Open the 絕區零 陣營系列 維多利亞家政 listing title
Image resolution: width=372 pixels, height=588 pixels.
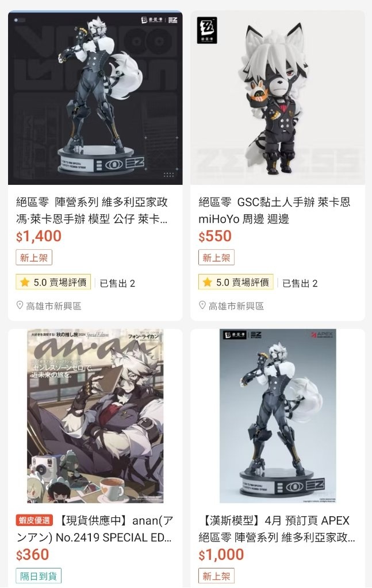click(92, 210)
